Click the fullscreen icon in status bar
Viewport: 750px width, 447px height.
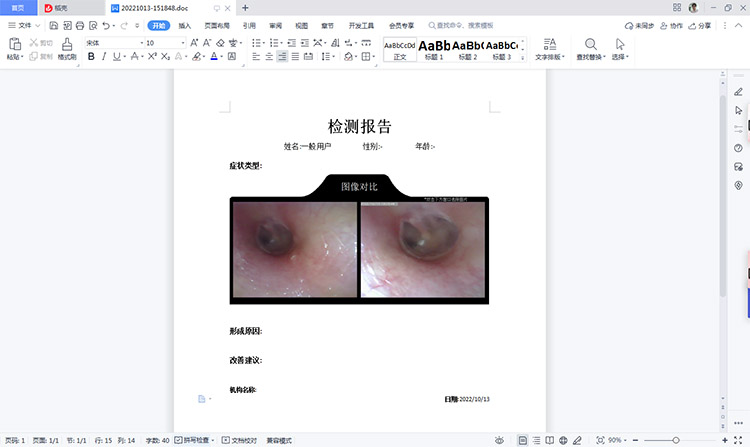click(738, 440)
